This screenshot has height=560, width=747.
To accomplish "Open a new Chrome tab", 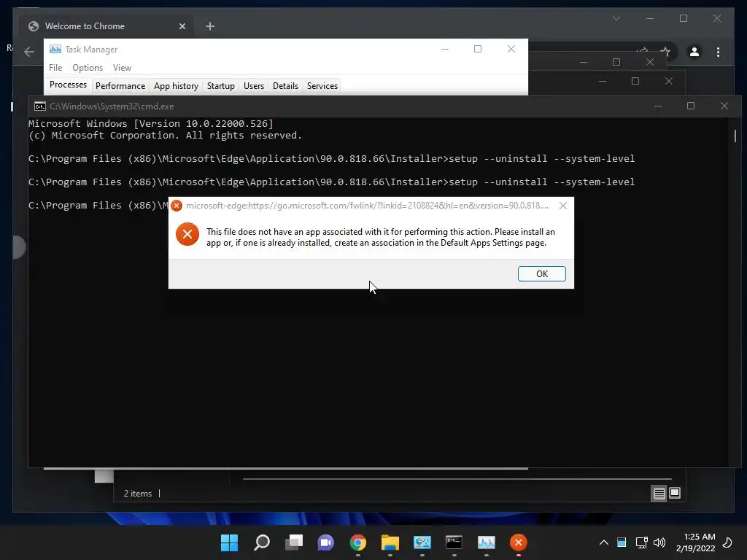I will point(210,26).
